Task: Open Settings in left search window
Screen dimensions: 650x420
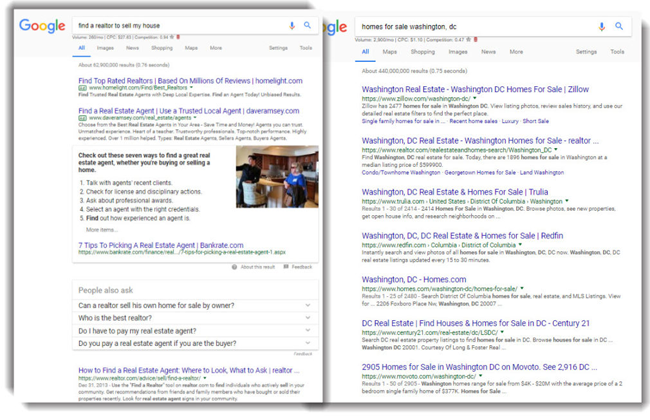Action: [278, 48]
